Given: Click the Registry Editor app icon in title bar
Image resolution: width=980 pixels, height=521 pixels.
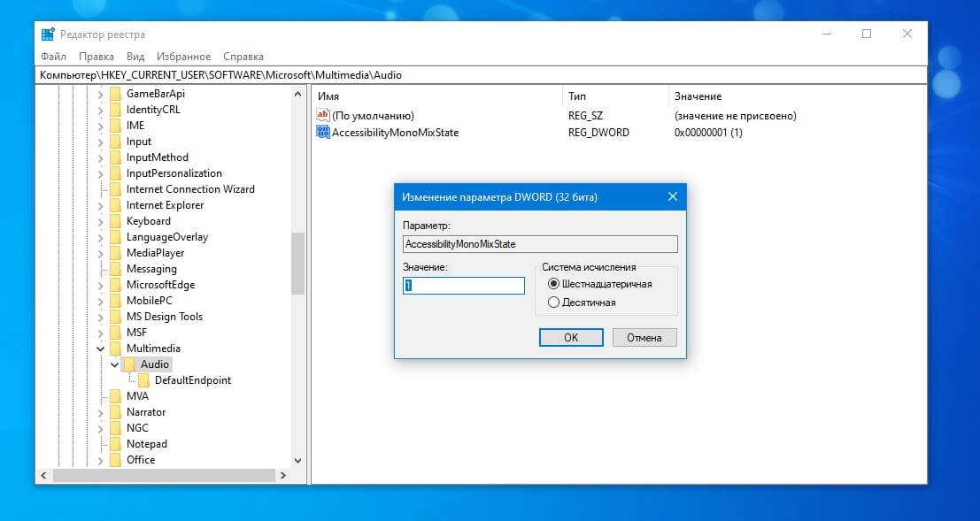Looking at the screenshot, I should [x=48, y=34].
